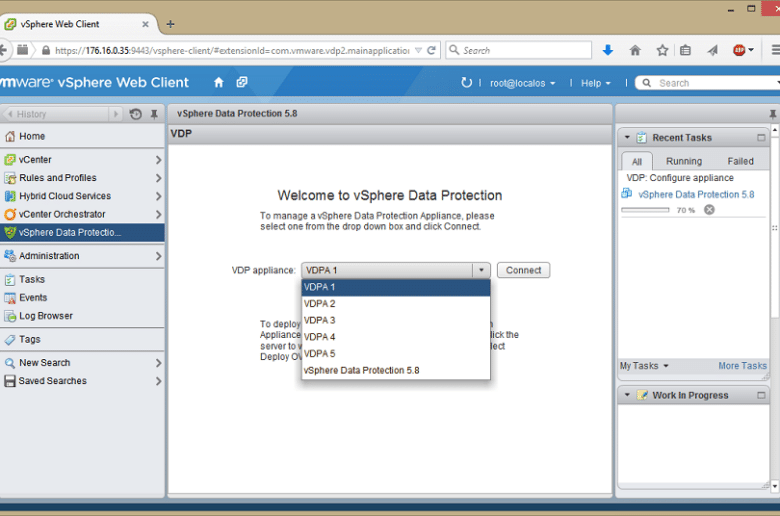Select highlighted VDPA 1 list option

[396, 287]
